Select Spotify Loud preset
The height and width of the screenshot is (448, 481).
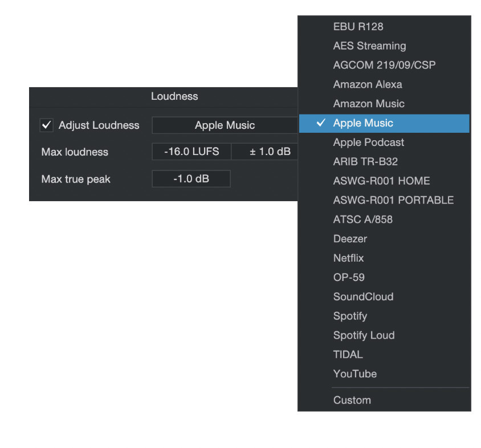pyautogui.click(x=384, y=336)
